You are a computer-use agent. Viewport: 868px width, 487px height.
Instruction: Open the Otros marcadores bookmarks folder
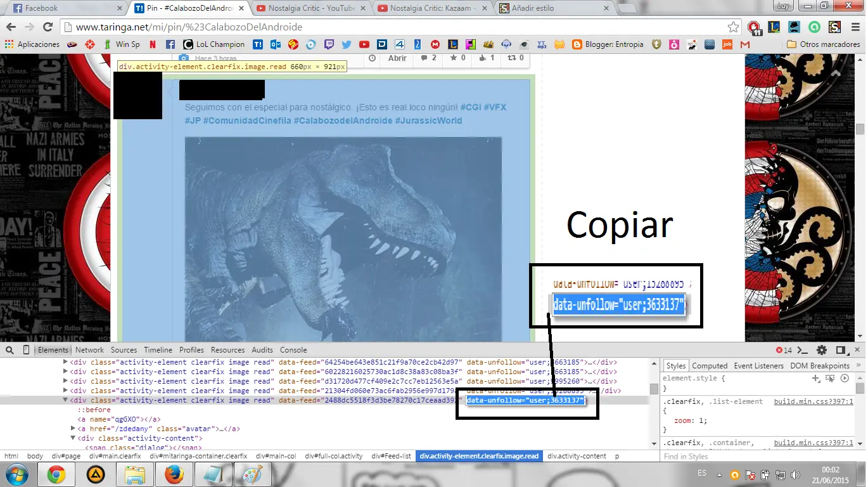(822, 44)
